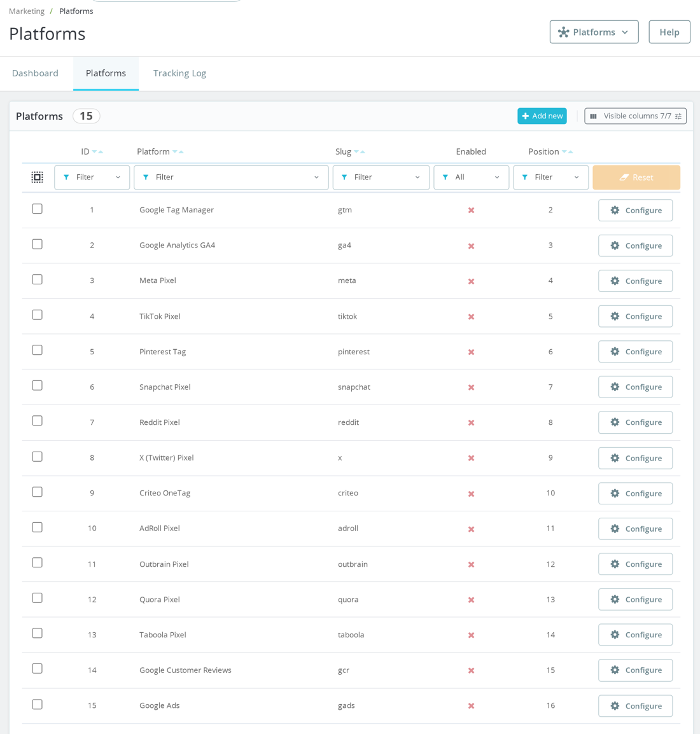Expand the Platforms header dropdown button
700x734 pixels.
(594, 32)
